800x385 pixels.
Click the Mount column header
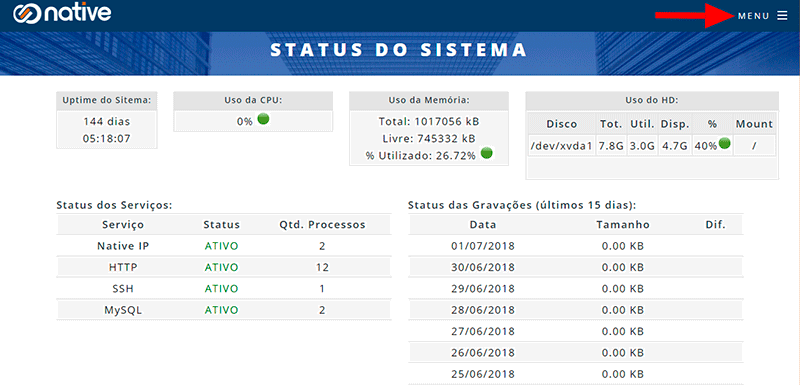click(x=754, y=124)
